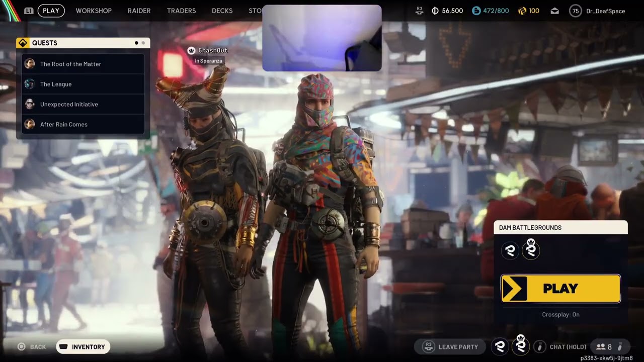Open the INVENTORY button

(x=83, y=347)
